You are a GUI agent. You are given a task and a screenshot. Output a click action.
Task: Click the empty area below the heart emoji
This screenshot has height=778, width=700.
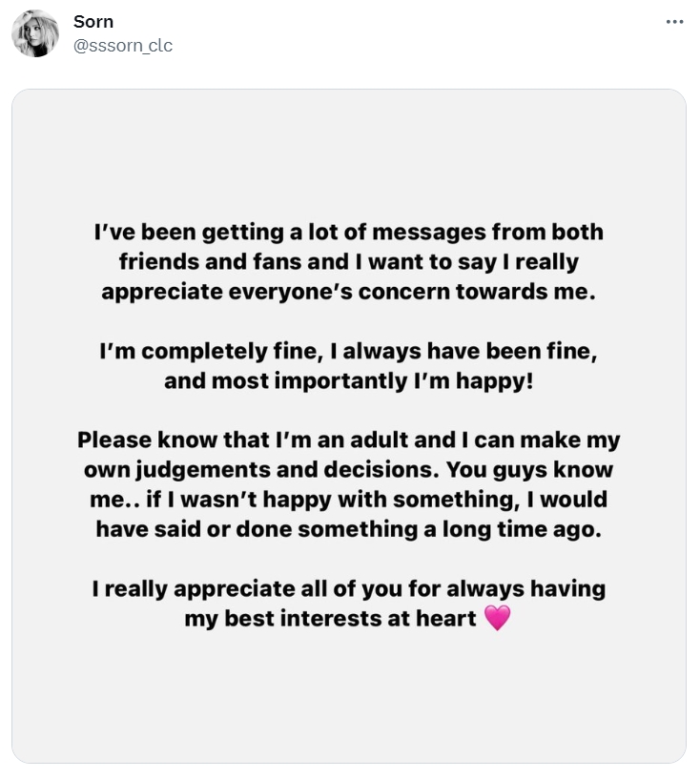pos(349,695)
